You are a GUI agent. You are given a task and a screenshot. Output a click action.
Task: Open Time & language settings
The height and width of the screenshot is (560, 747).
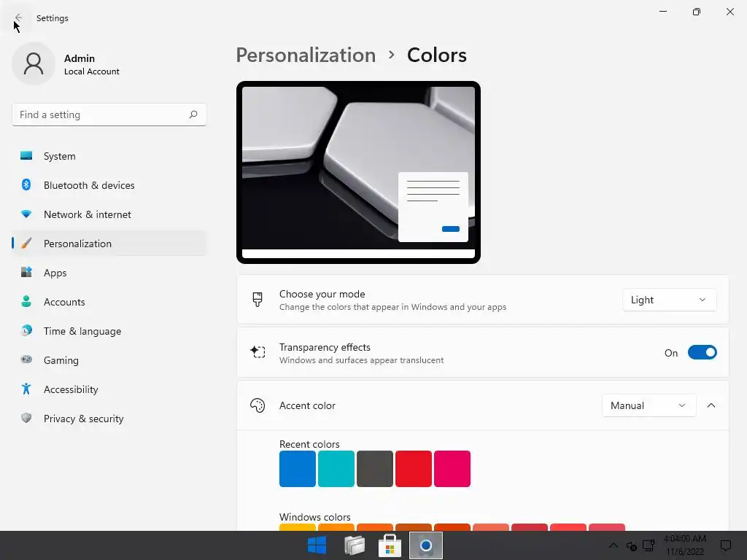click(x=109, y=331)
